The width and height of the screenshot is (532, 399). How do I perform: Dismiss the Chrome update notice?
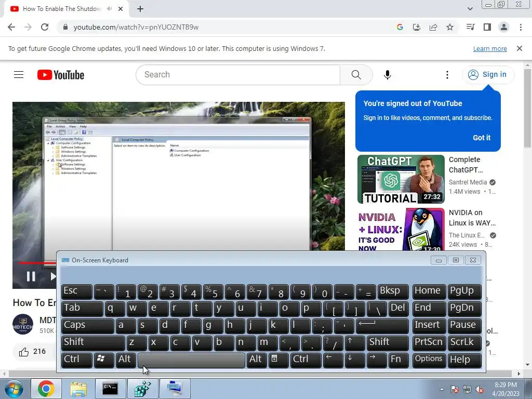coord(519,48)
